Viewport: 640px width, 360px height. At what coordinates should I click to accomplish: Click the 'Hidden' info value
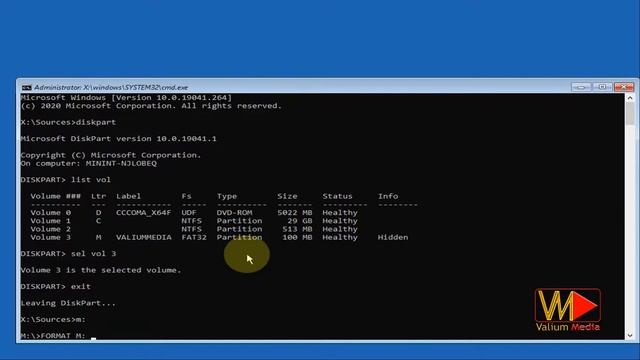[393, 237]
